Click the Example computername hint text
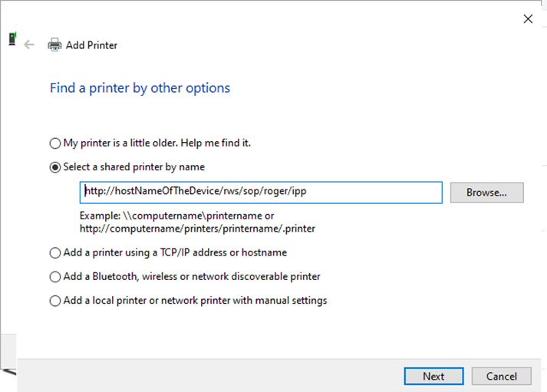547x392 pixels. [176, 216]
